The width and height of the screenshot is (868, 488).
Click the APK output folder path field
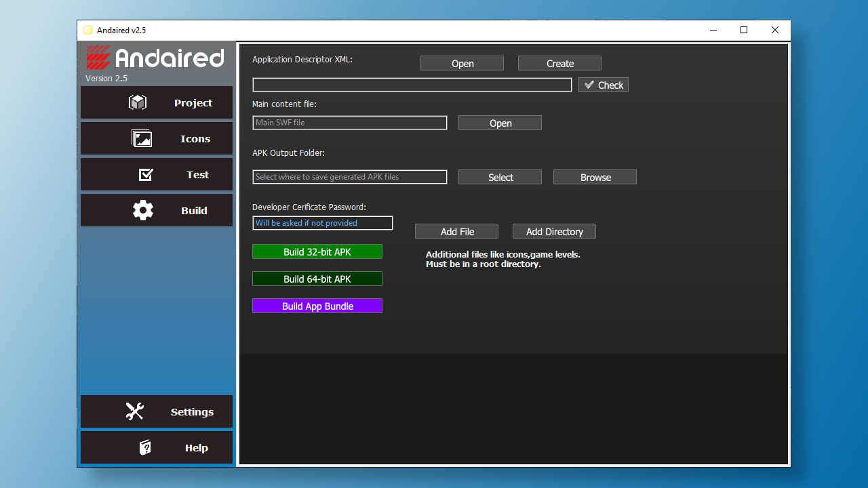click(x=350, y=177)
